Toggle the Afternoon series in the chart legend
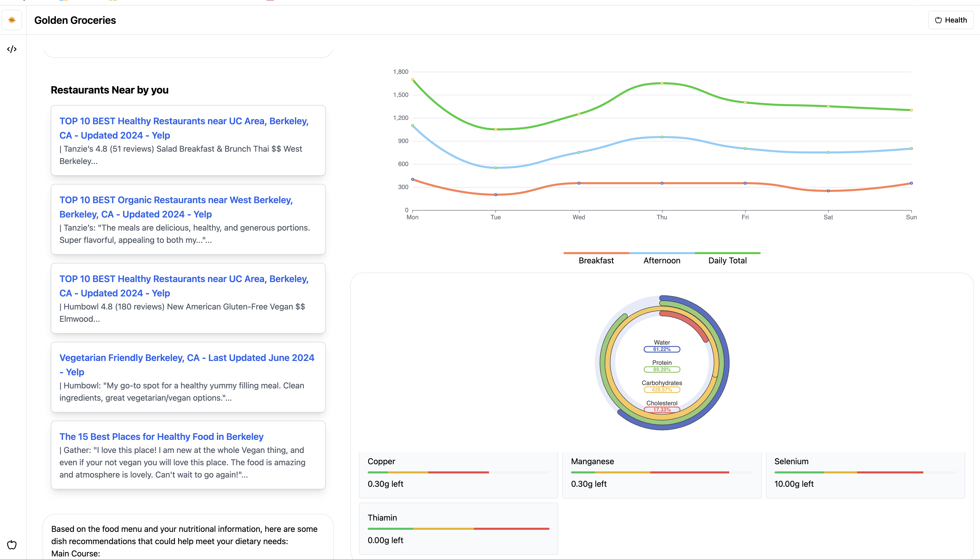The image size is (980, 559). [662, 260]
